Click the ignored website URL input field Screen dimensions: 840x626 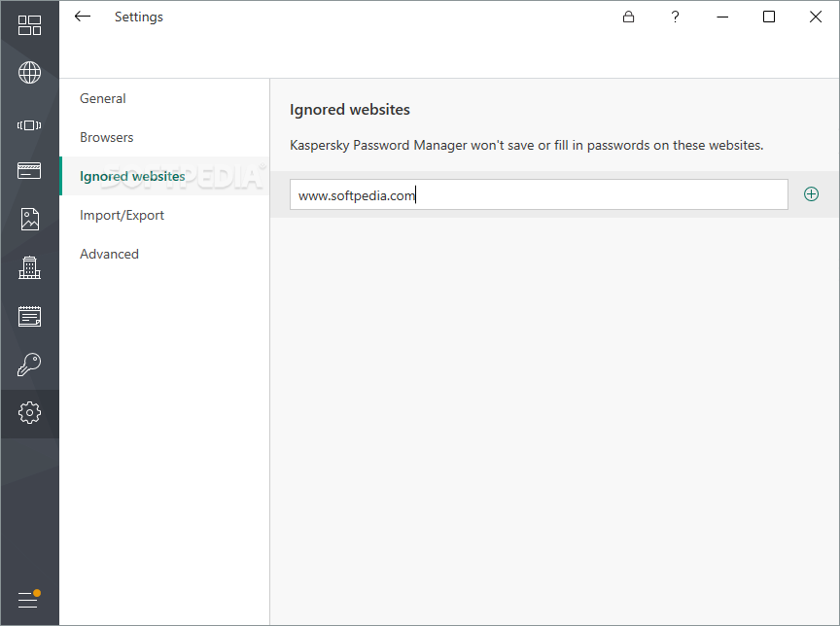click(539, 194)
